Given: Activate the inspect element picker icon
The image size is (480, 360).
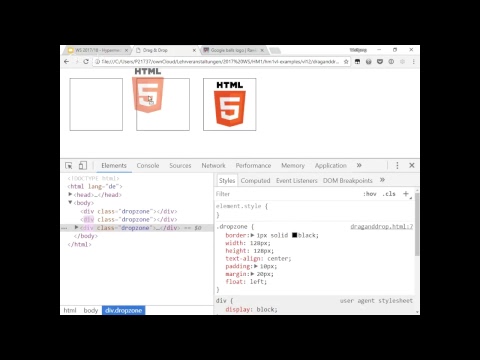Looking at the screenshot, I should tap(69, 166).
